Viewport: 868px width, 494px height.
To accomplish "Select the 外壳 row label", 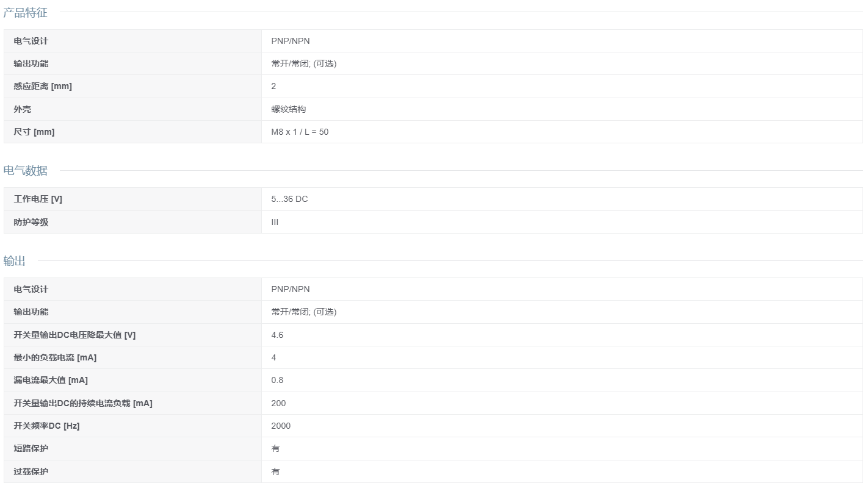I will [22, 109].
